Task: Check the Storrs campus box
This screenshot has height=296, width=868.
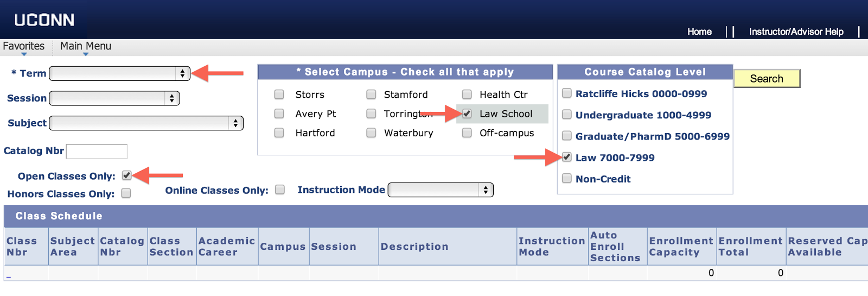Action: click(x=279, y=95)
